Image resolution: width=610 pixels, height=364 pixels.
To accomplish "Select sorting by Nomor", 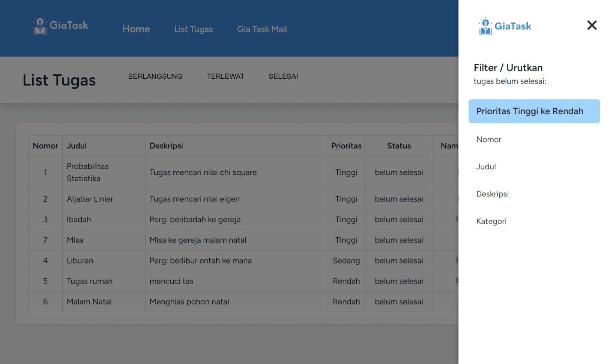I will click(x=488, y=139).
